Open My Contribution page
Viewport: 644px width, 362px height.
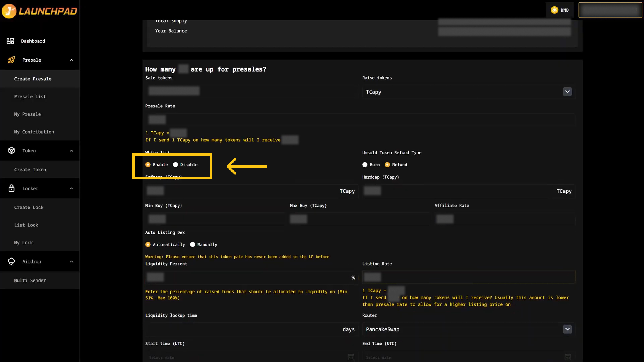click(34, 132)
